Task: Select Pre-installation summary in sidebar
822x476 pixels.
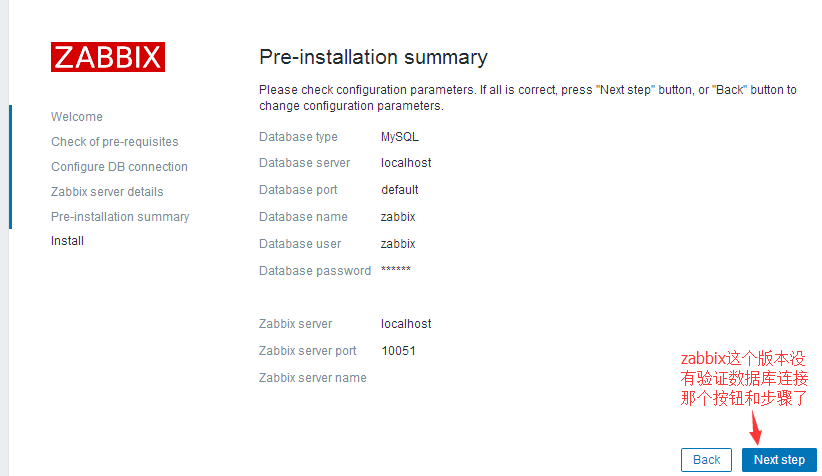Action: tap(120, 217)
